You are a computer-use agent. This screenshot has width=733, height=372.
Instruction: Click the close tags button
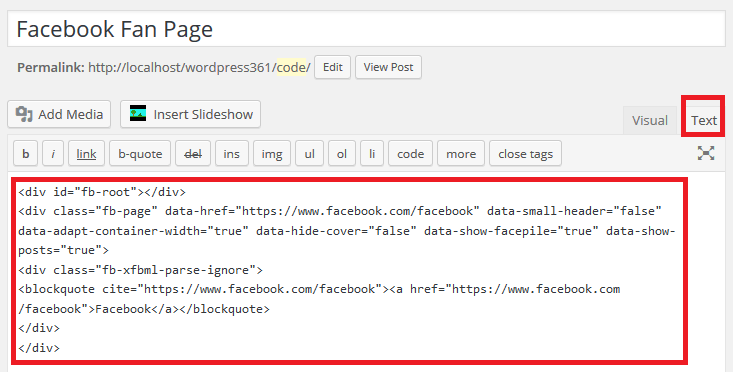click(525, 154)
